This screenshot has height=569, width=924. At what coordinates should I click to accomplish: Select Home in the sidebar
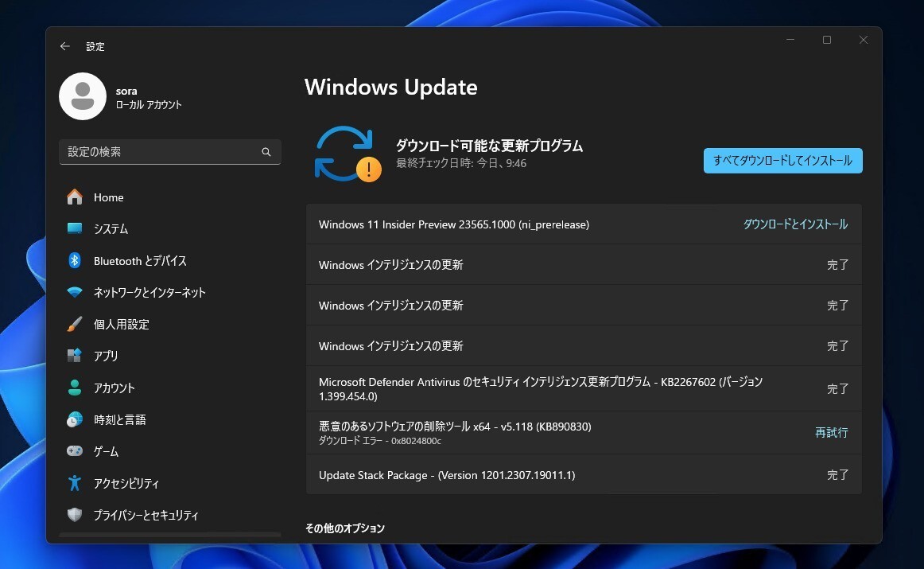coord(108,197)
